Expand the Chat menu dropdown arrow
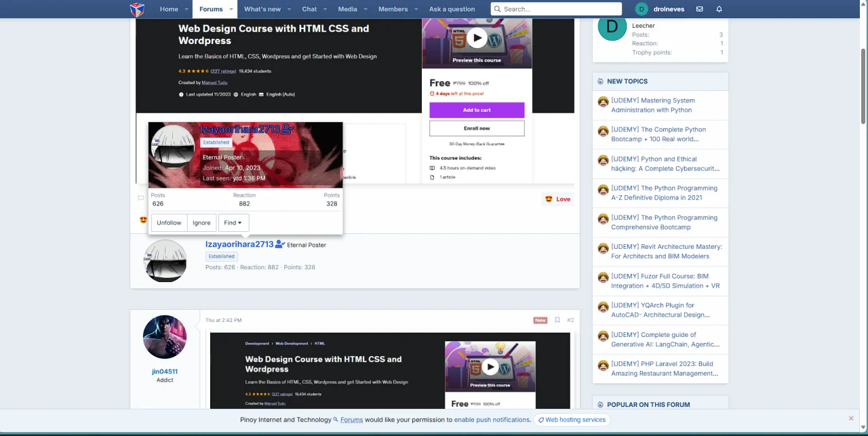The height and width of the screenshot is (436, 868). (x=325, y=9)
